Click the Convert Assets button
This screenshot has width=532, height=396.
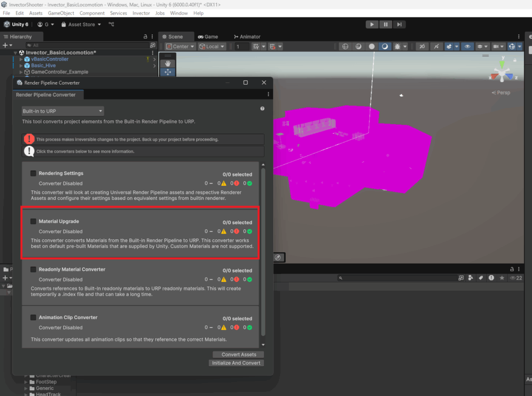pos(238,354)
